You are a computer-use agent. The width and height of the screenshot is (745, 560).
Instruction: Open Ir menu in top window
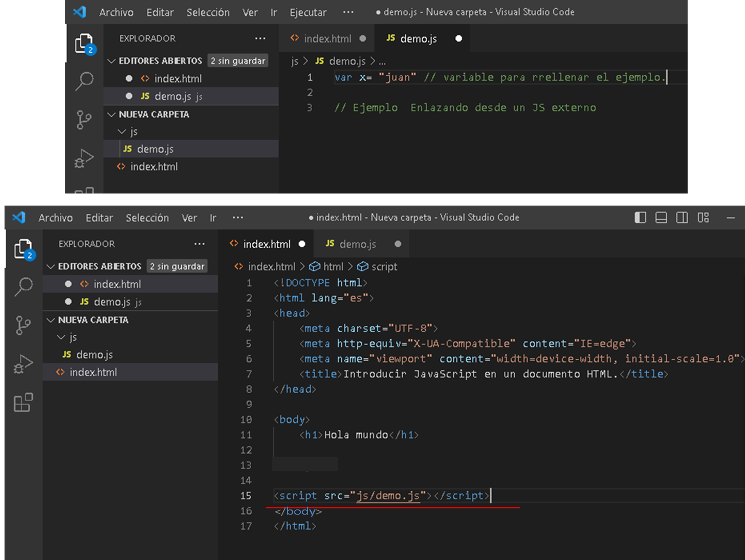tap(274, 12)
